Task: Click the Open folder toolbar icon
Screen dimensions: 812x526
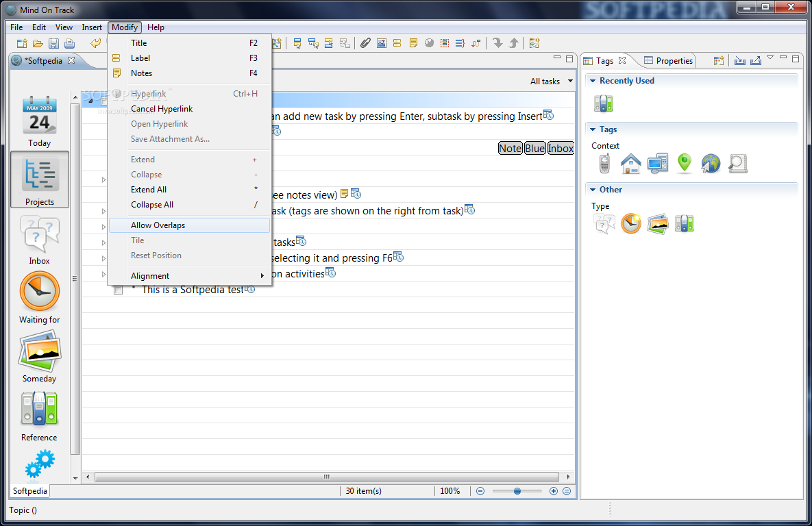Action: [38, 43]
